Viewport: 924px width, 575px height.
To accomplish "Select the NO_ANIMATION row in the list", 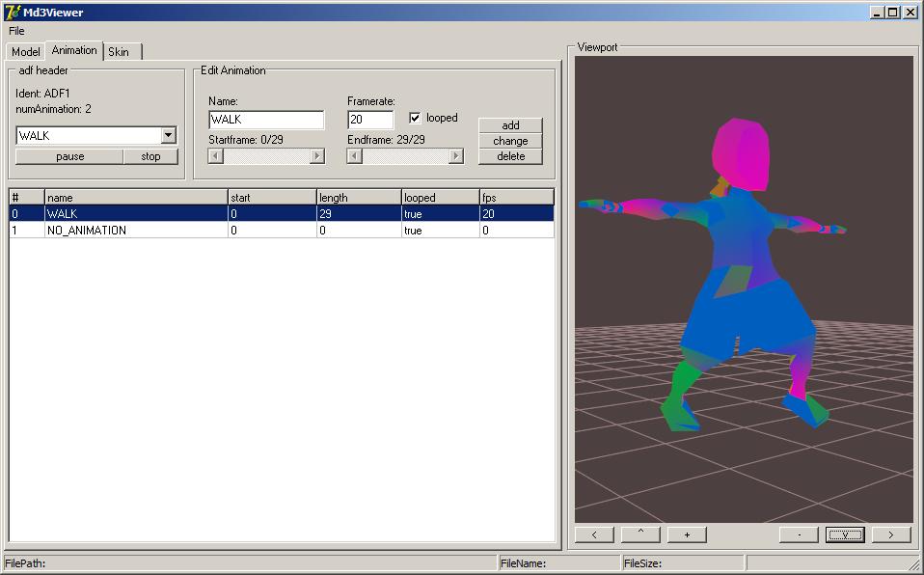I will (135, 231).
